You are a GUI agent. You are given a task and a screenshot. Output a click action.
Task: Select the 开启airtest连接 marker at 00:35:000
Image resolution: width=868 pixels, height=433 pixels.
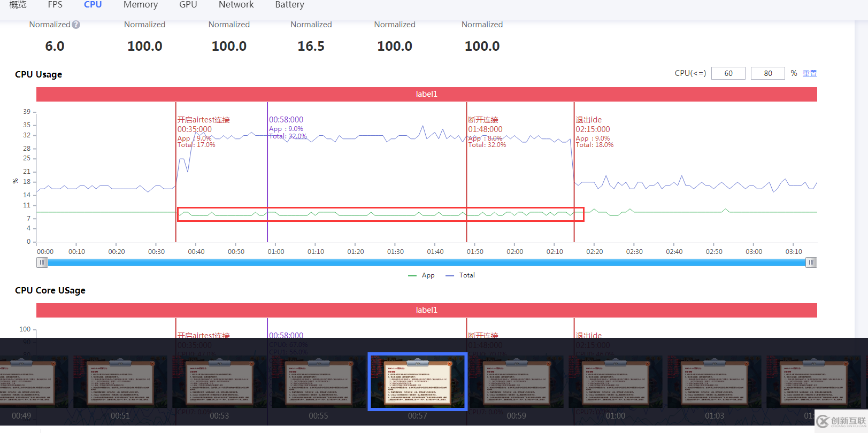(x=204, y=120)
